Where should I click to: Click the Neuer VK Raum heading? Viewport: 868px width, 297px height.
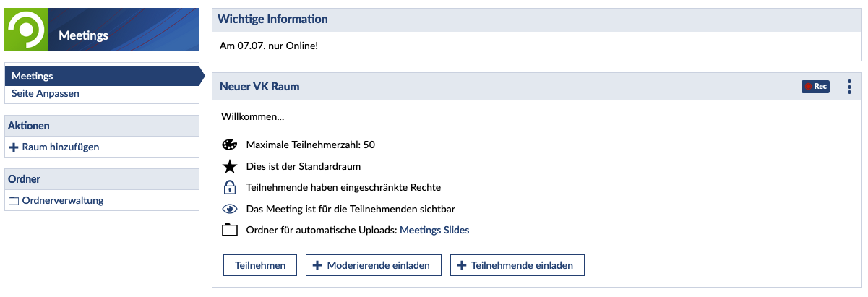point(259,87)
